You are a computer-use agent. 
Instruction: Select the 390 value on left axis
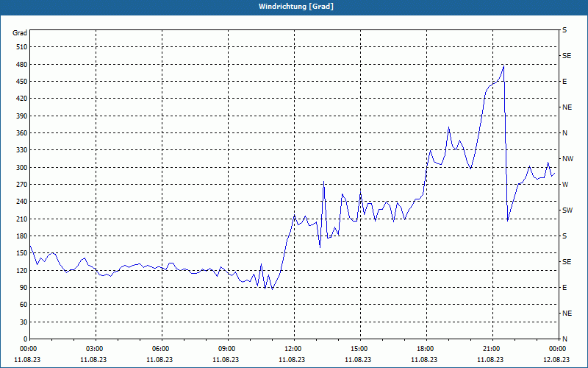click(22, 116)
